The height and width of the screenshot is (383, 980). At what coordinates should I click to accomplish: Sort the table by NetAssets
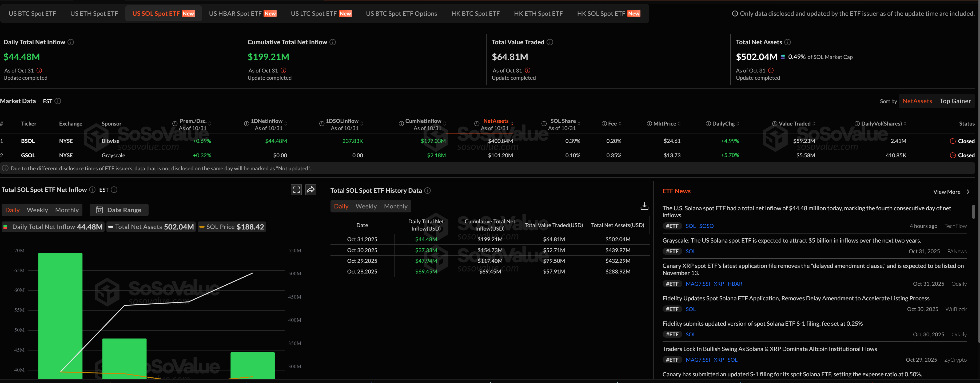(917, 101)
